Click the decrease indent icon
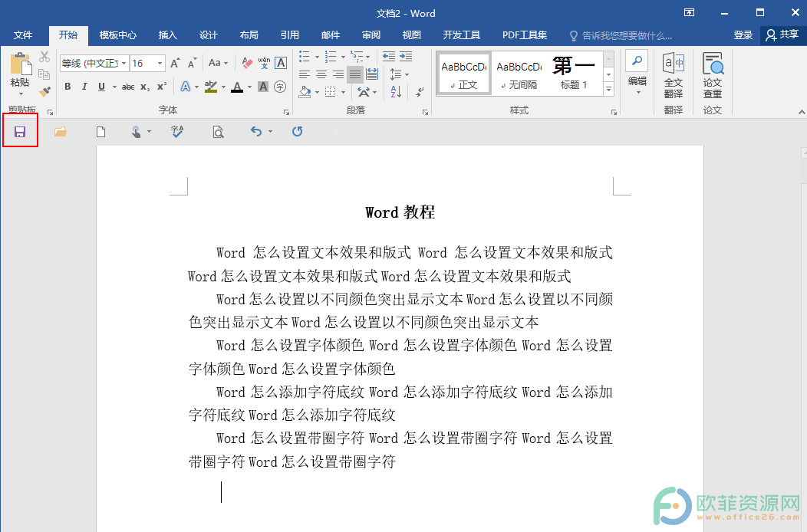The width and height of the screenshot is (807, 532). (x=389, y=57)
